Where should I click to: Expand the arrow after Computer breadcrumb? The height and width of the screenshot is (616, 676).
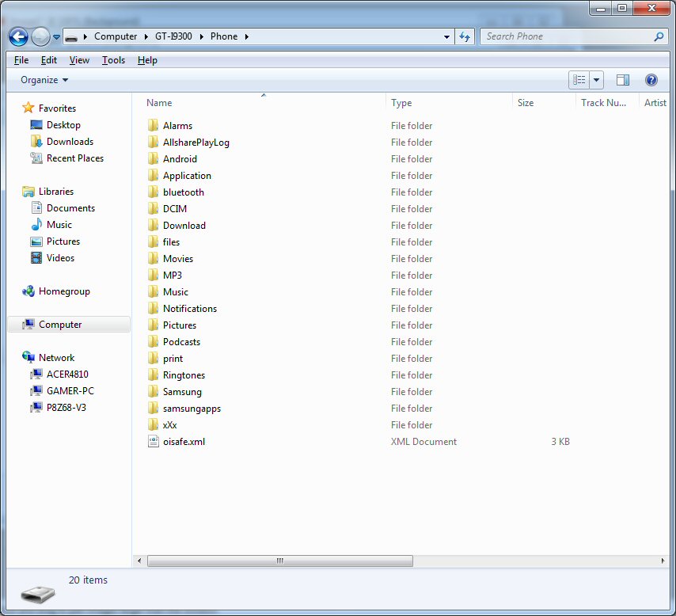tap(146, 36)
